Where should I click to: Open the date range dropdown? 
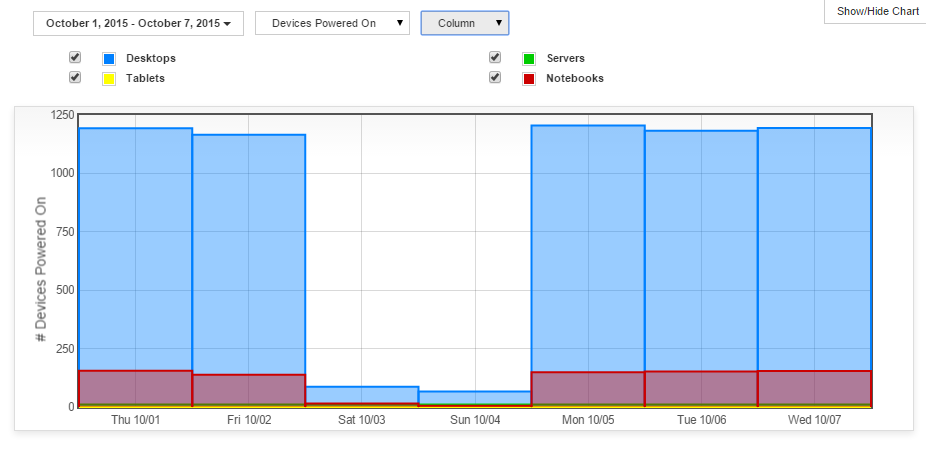click(138, 23)
